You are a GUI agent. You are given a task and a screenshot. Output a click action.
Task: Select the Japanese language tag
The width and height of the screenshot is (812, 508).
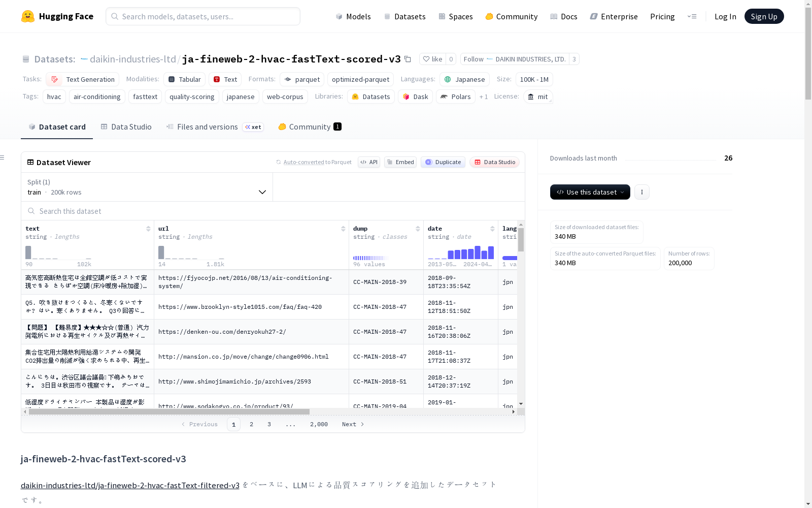click(x=464, y=79)
